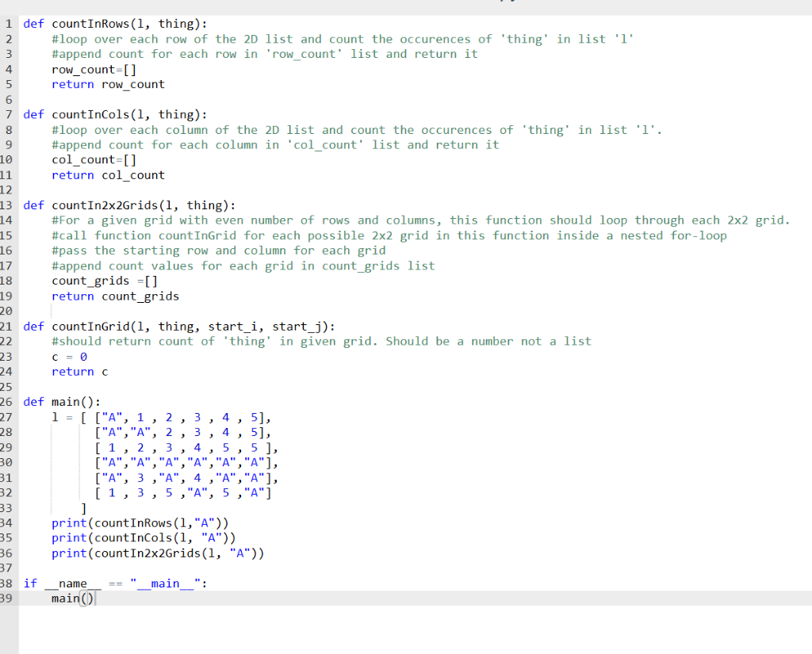Click the print(countIn2x2Grids(l, "A")) call
The width and height of the screenshot is (812, 654).
[159, 553]
